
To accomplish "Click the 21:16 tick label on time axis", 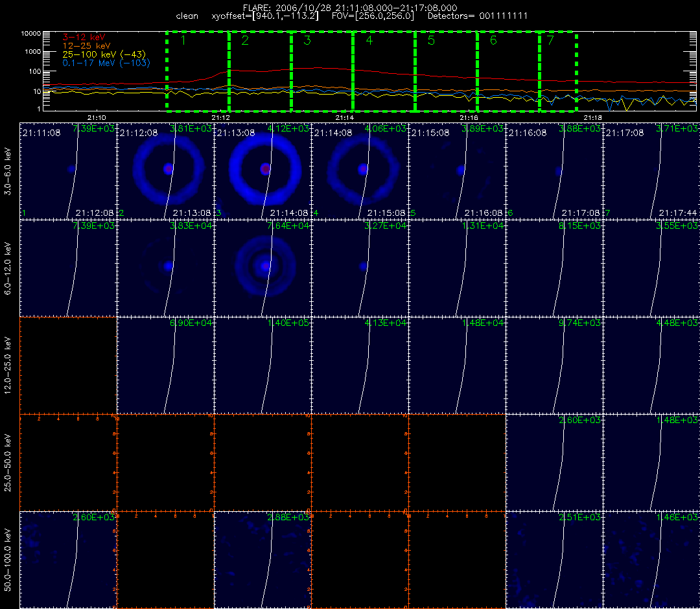I will (469, 118).
